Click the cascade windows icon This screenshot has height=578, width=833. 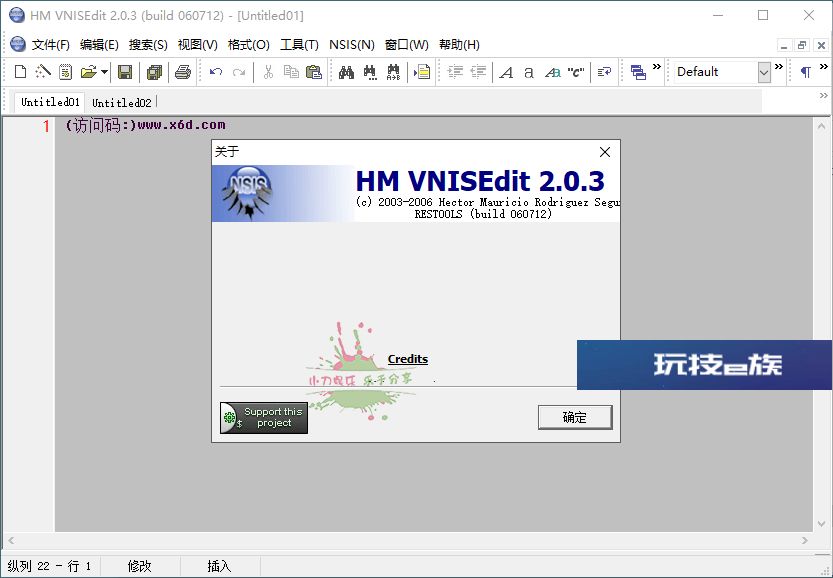point(638,72)
